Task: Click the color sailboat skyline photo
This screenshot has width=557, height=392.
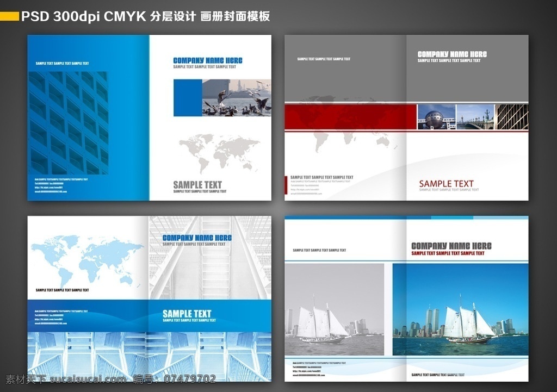Action: (460, 309)
